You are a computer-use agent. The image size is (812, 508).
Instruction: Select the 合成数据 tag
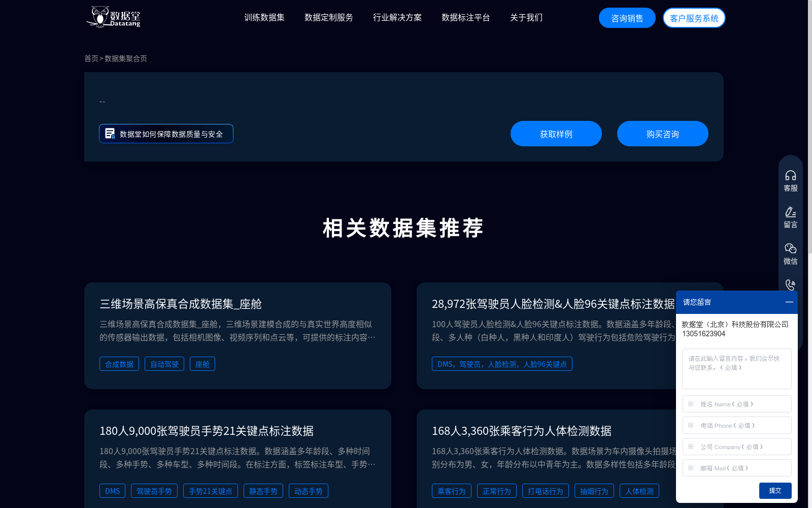click(x=119, y=364)
